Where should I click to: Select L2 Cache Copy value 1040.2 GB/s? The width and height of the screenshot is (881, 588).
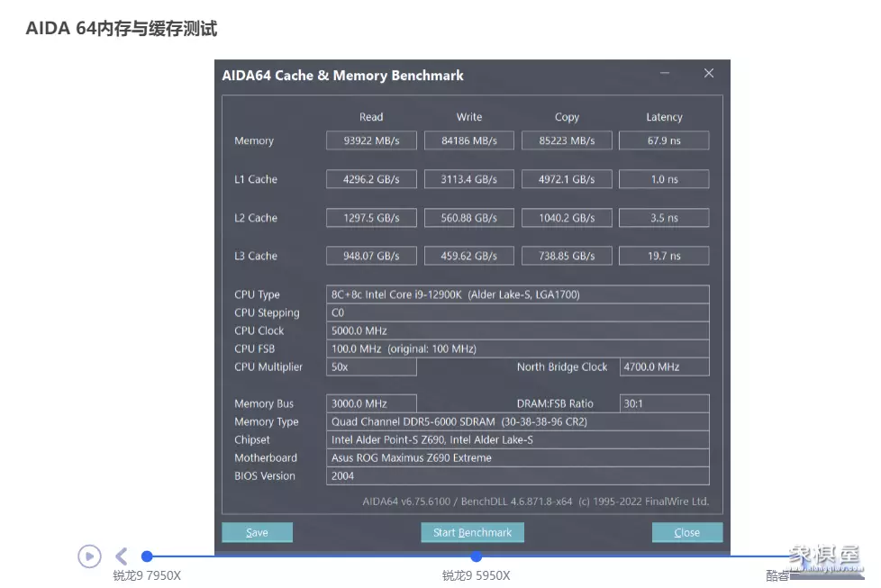(x=567, y=218)
